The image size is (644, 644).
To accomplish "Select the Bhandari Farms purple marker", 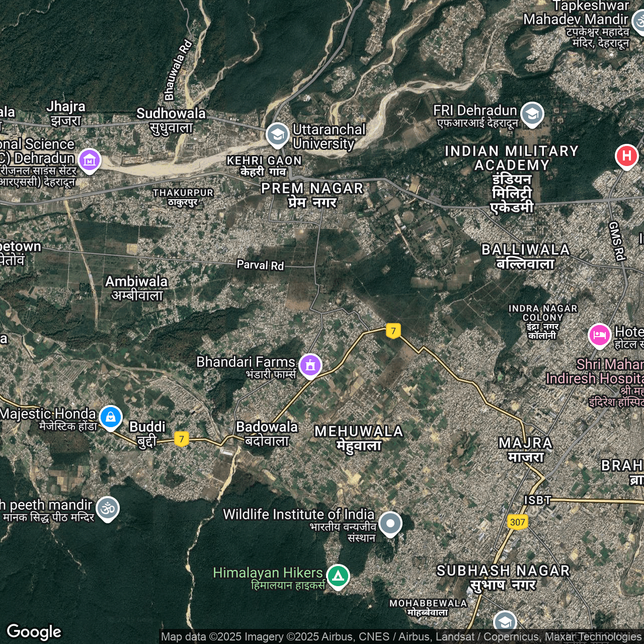I will tap(310, 365).
